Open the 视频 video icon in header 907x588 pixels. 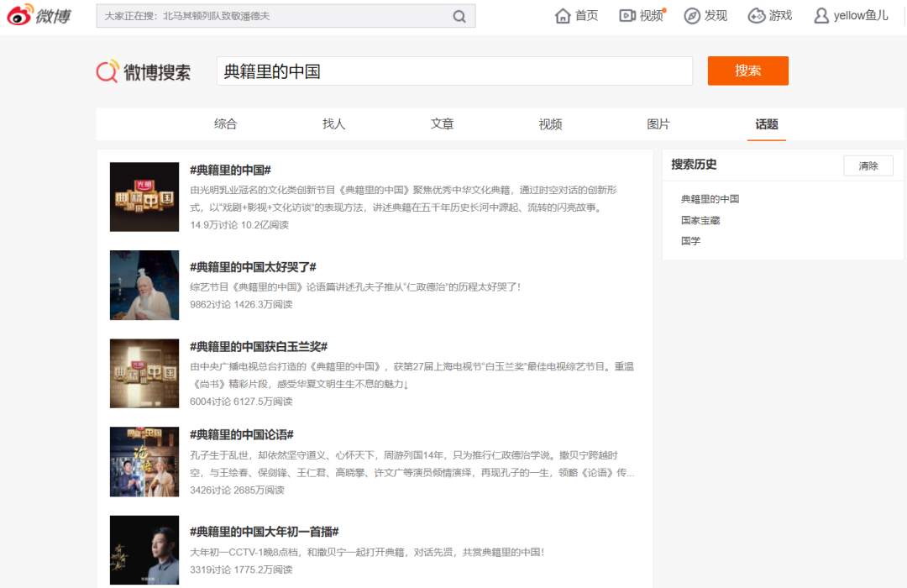tap(627, 16)
